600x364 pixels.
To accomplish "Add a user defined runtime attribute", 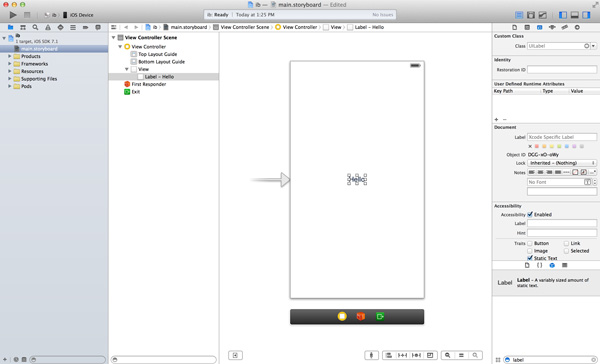I will (496, 119).
